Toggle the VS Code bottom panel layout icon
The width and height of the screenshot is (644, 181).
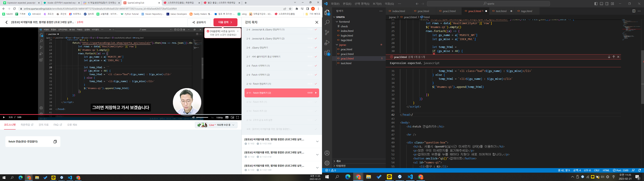pos(601,4)
